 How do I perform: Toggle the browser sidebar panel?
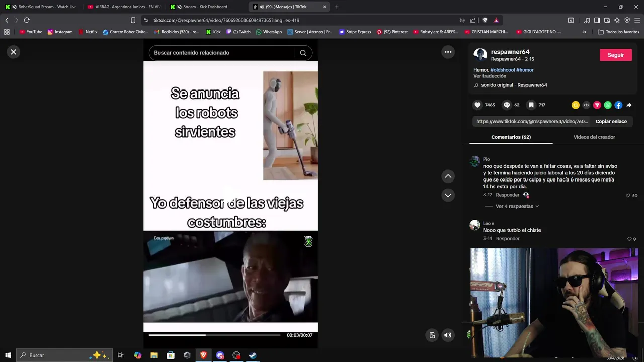(597, 20)
